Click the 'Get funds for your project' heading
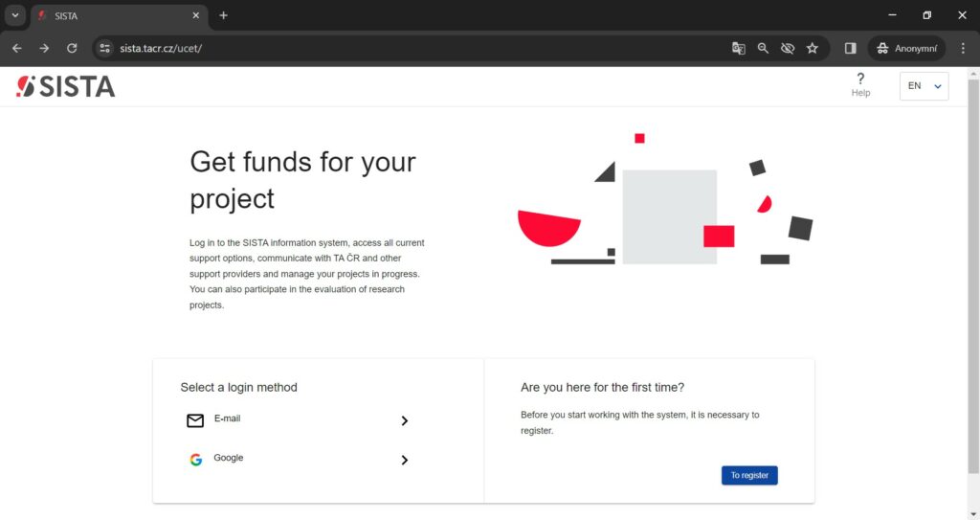Viewport: 980px width, 520px height. click(302, 180)
